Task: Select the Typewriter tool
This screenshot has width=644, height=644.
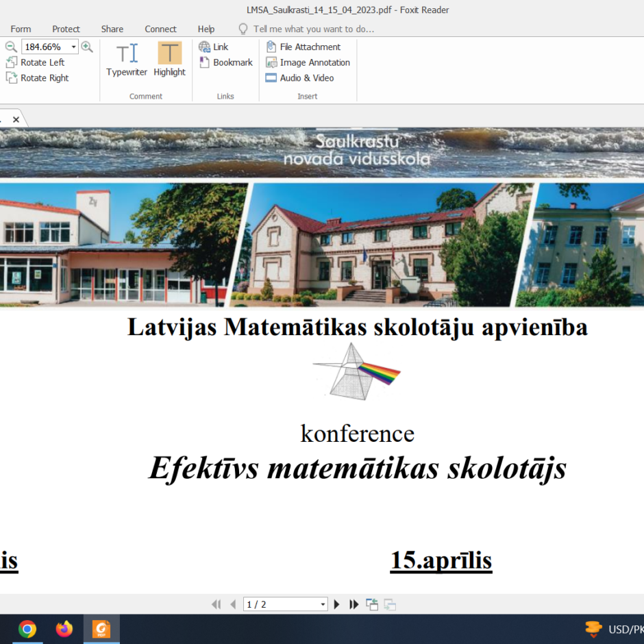Action: [127, 60]
